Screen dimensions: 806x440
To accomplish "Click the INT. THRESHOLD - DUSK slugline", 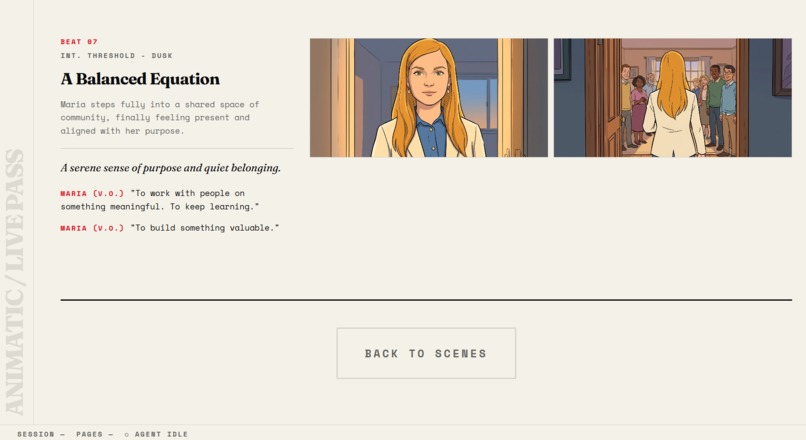I will 116,56.
